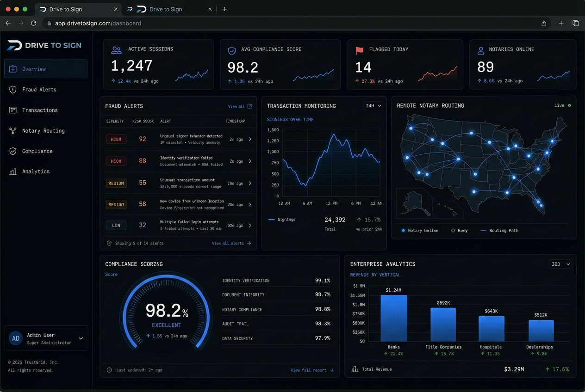Open the 300 dropdown in Enterprise Analytics
The height and width of the screenshot is (392, 585).
[560, 264]
